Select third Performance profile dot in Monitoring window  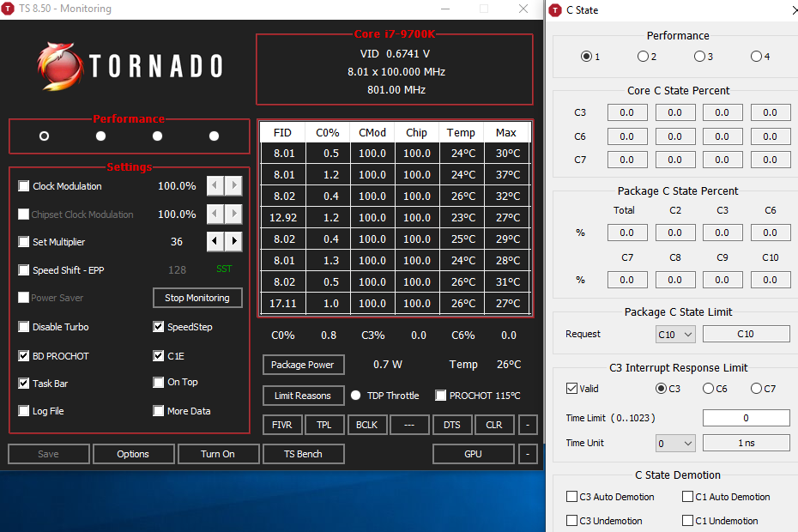coord(157,136)
